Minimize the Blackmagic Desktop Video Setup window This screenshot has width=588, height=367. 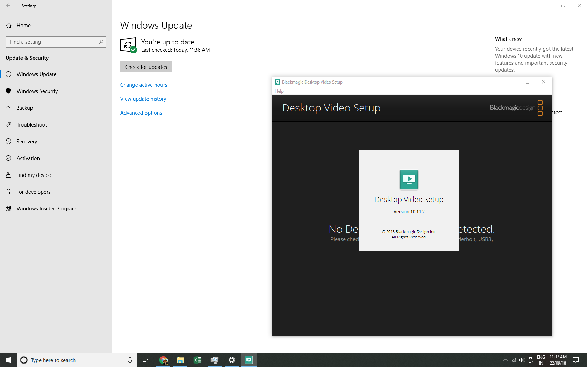pos(512,82)
